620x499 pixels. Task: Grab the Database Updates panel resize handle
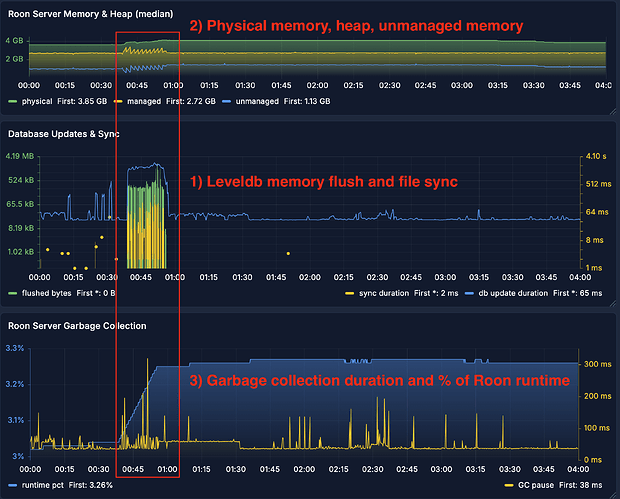(613, 303)
